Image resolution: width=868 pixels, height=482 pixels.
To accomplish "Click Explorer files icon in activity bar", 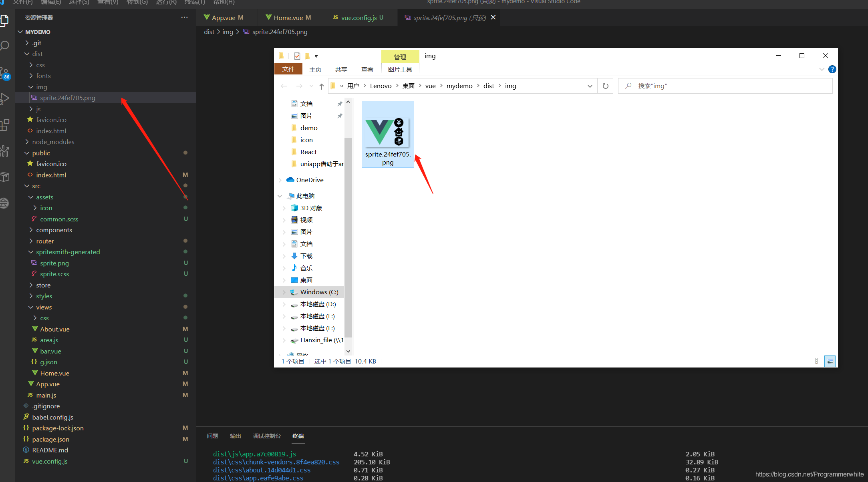I will click(4, 20).
